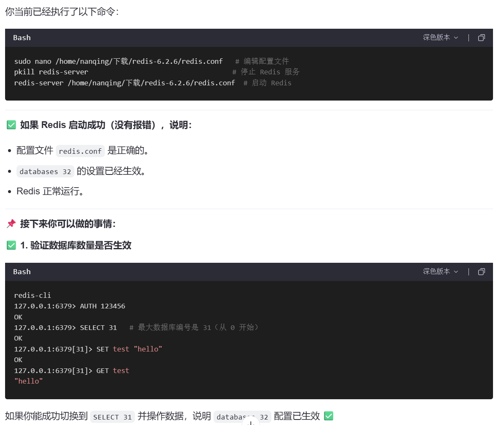The height and width of the screenshot is (425, 504).
Task: Click the 'Redis 正常运行。' bullet
Action: [50, 191]
